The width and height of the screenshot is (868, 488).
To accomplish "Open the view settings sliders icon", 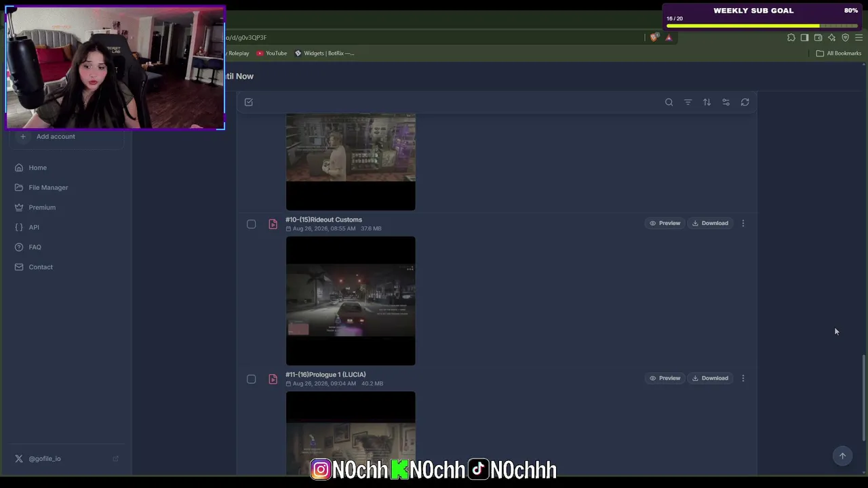I will click(726, 102).
